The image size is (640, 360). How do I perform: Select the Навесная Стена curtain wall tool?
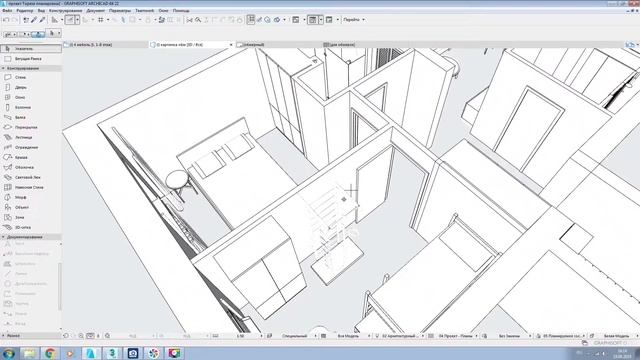click(x=31, y=187)
